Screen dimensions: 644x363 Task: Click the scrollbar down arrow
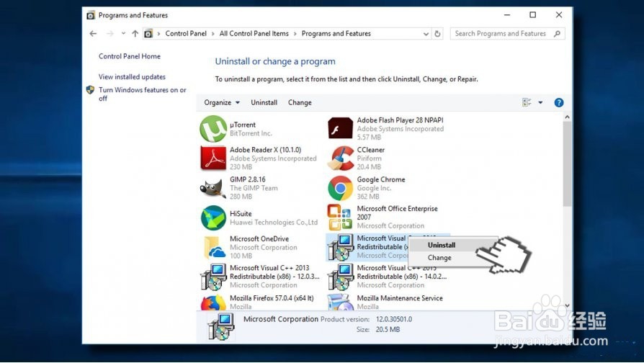[567, 305]
